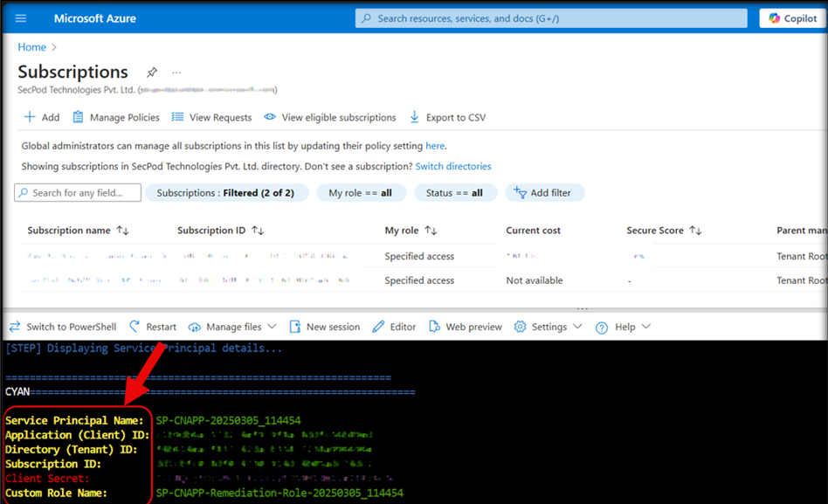The height and width of the screenshot is (504, 828).
Task: Click the Copilot button label
Action: click(800, 18)
